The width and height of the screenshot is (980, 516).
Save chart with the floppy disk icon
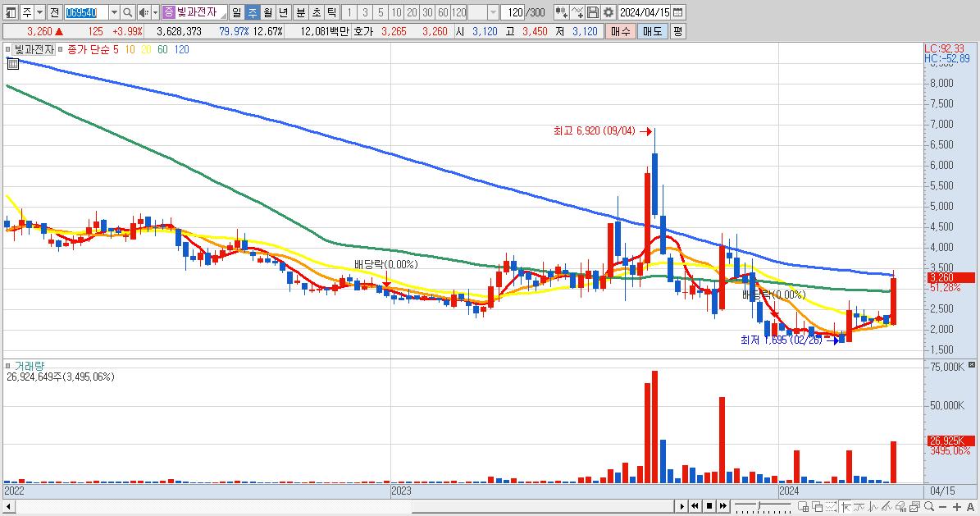593,11
